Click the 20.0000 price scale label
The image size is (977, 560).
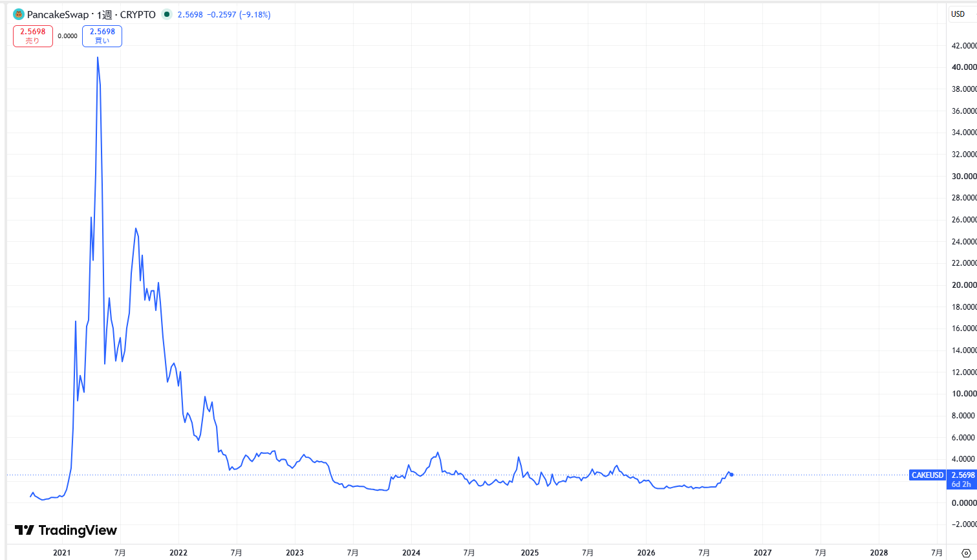tap(964, 285)
